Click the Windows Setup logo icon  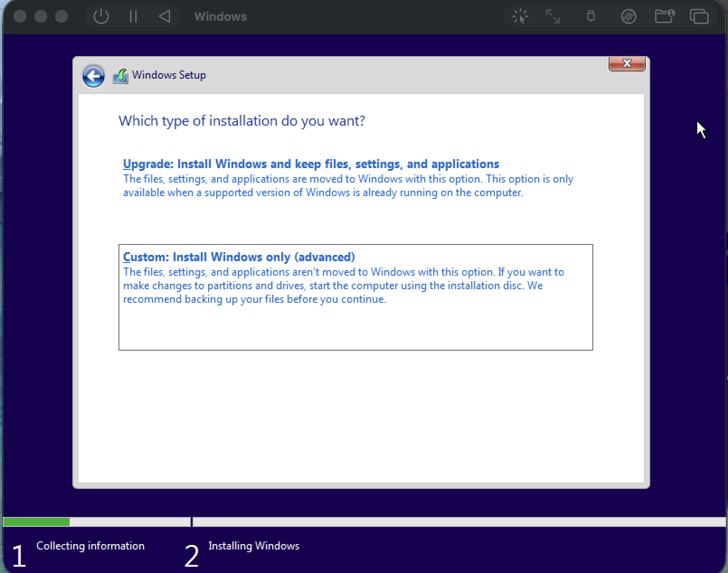tap(120, 75)
